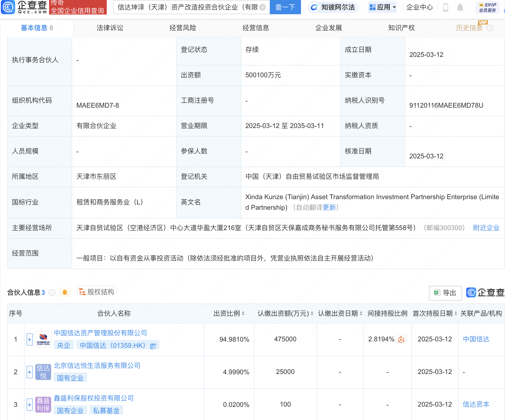Screen dimensions: 505x420
Task: Click 知彼阿尔法 AI assistant button
Action: click(x=333, y=7)
